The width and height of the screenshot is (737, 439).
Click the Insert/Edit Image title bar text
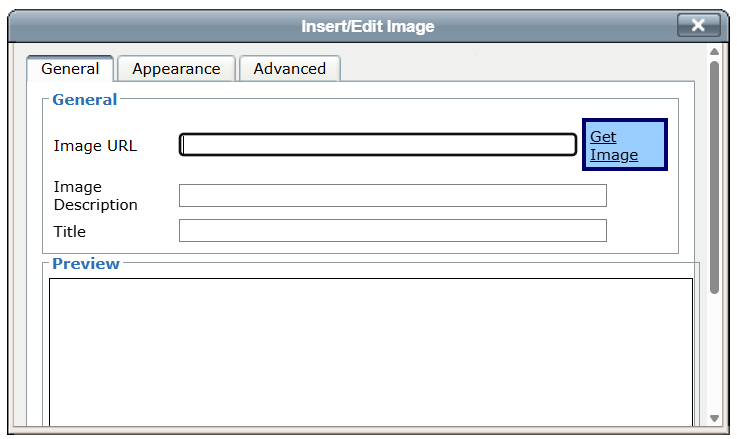pyautogui.click(x=368, y=26)
